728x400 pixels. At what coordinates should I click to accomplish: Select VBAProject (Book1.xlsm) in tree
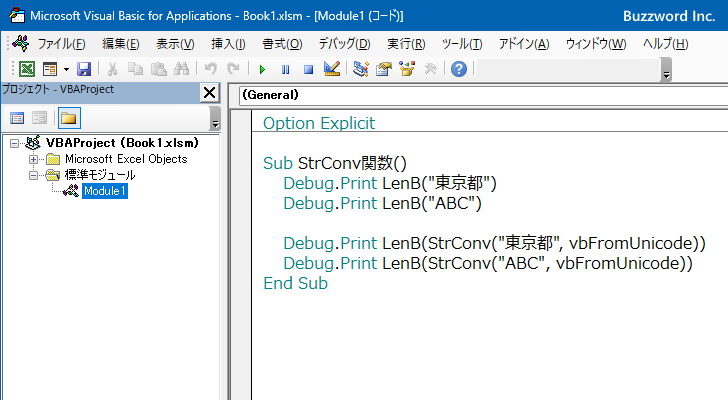coord(122,142)
